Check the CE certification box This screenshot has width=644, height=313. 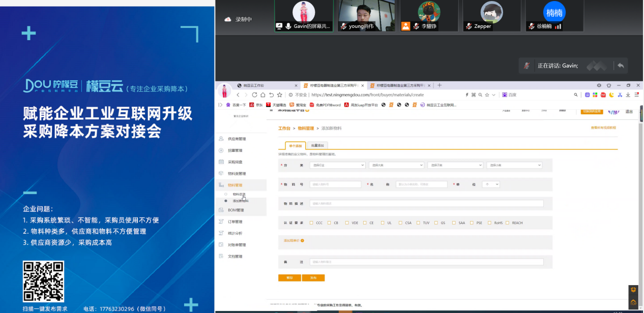tap(365, 223)
